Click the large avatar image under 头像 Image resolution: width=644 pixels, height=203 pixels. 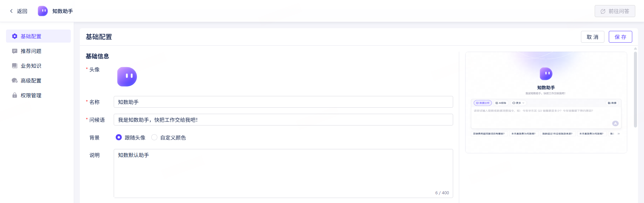127,77
